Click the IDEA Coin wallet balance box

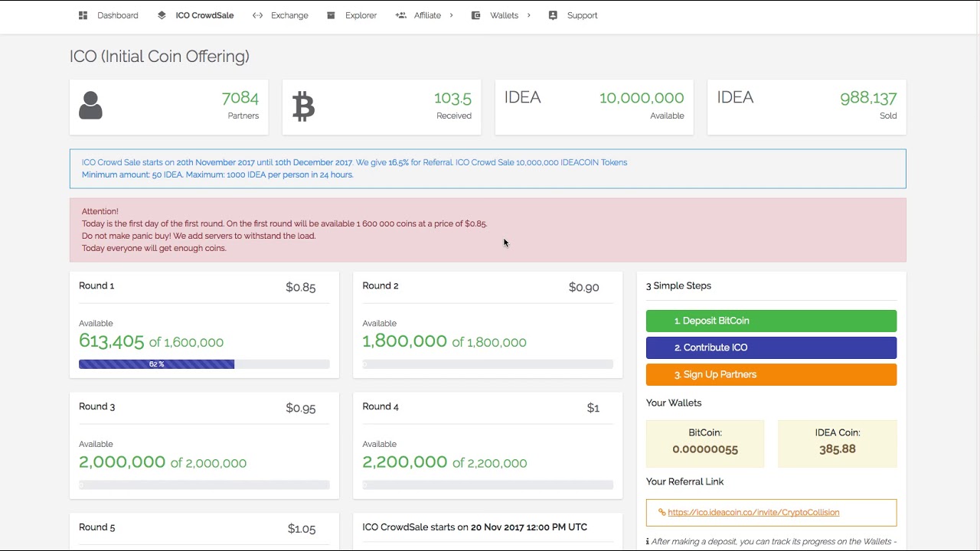tap(837, 443)
